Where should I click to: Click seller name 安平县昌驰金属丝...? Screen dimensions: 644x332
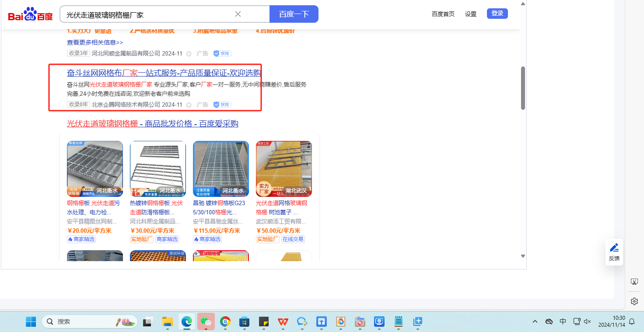pyautogui.click(x=218, y=222)
